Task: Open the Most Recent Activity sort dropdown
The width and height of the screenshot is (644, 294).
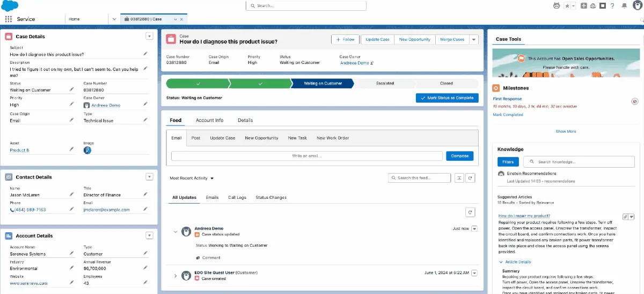Action: [x=192, y=178]
